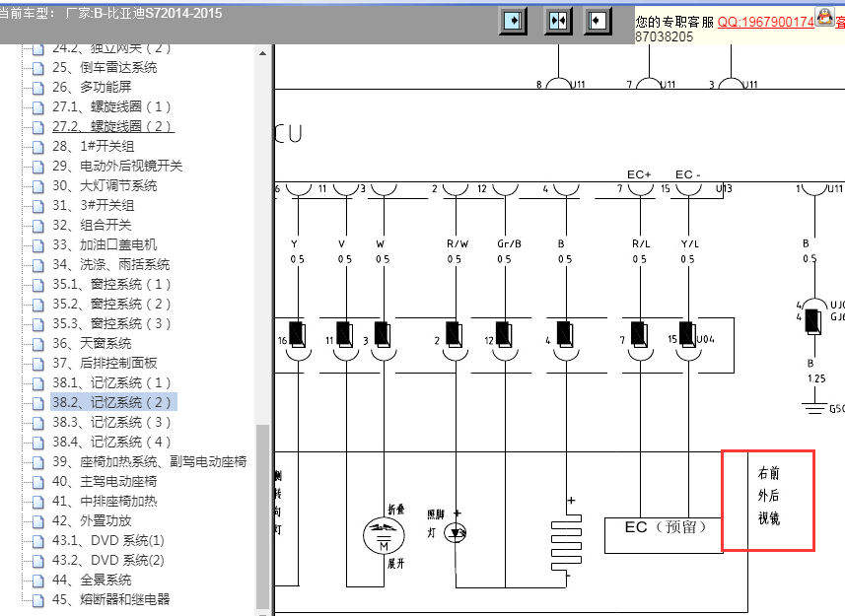Open 33、加油口盖电机 diagram
Screen dimensions: 845x616
pyautogui.click(x=105, y=244)
